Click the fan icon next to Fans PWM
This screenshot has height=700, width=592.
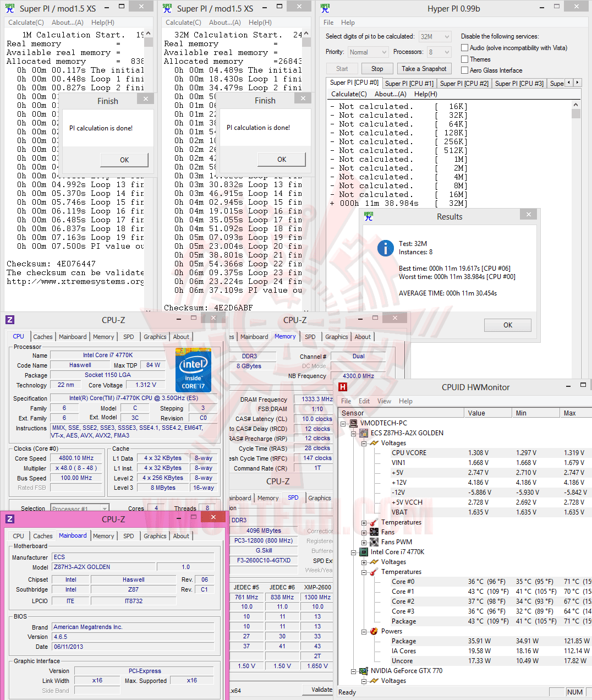[374, 542]
